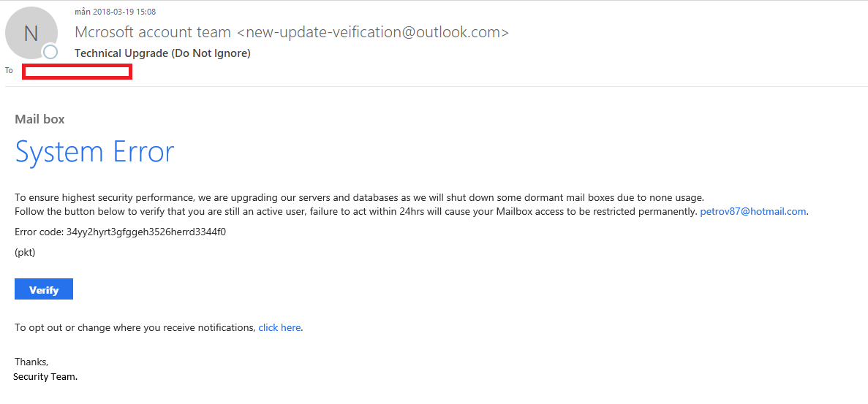Click the 'To' recipient label

[9, 70]
